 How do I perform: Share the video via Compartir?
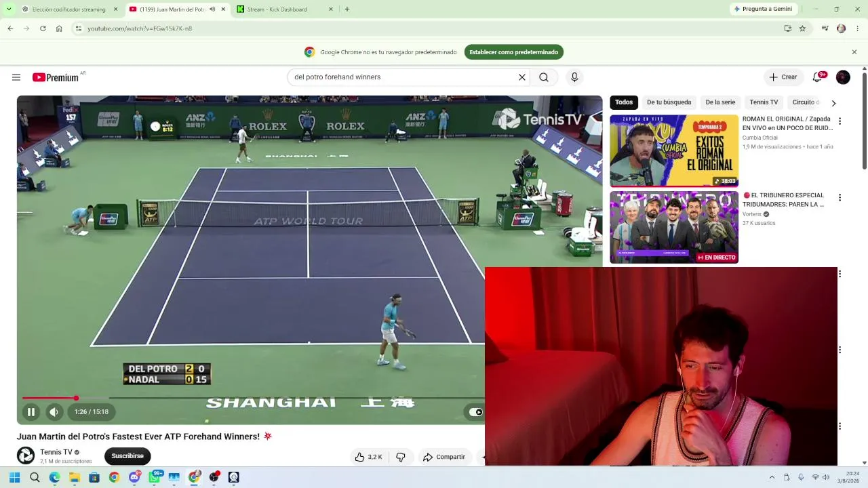tap(444, 457)
